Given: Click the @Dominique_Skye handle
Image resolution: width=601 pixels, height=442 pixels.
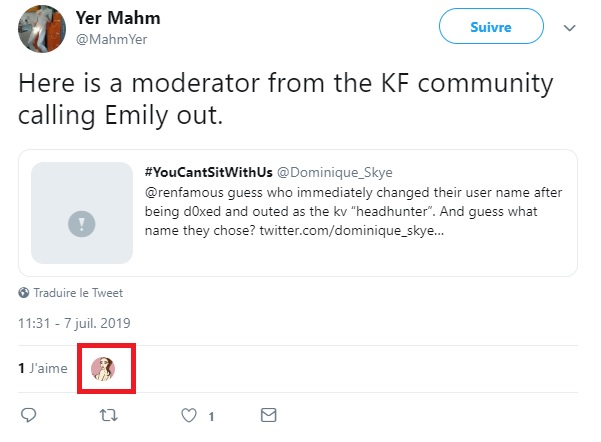Looking at the screenshot, I should (x=335, y=173).
